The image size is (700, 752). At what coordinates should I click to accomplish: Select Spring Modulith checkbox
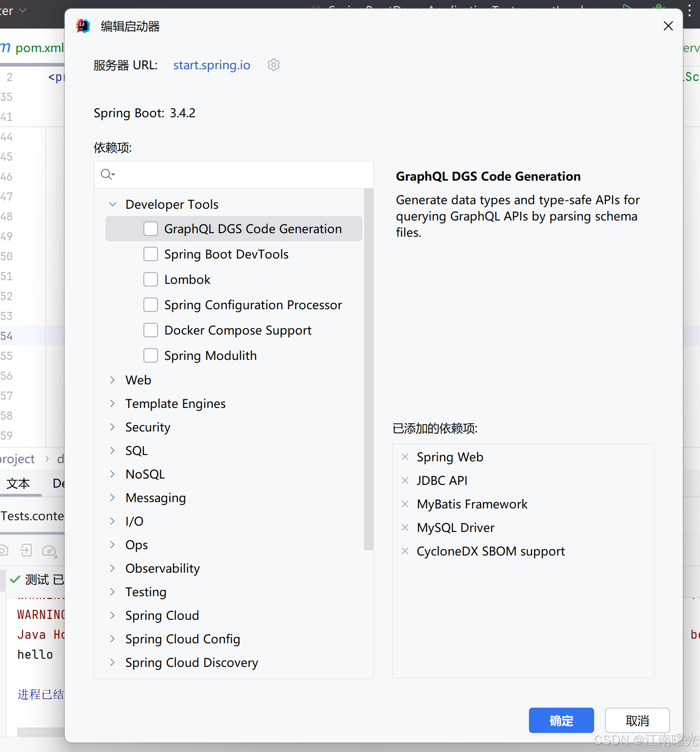151,355
